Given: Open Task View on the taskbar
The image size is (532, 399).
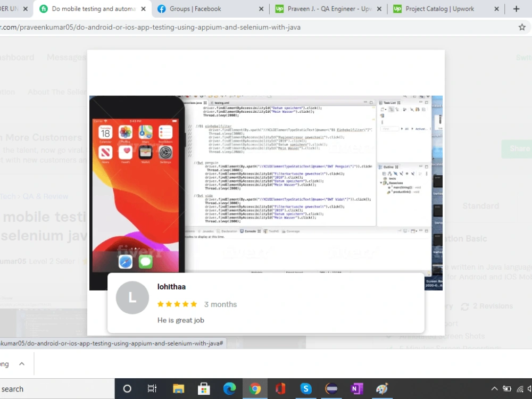Looking at the screenshot, I should coord(152,389).
